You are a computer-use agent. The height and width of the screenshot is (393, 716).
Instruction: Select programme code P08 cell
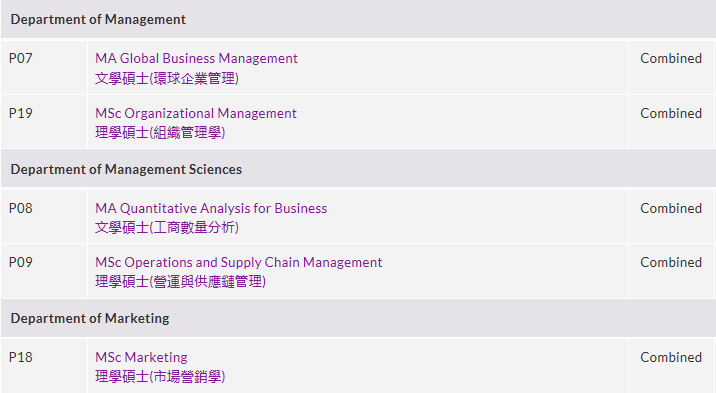point(44,217)
